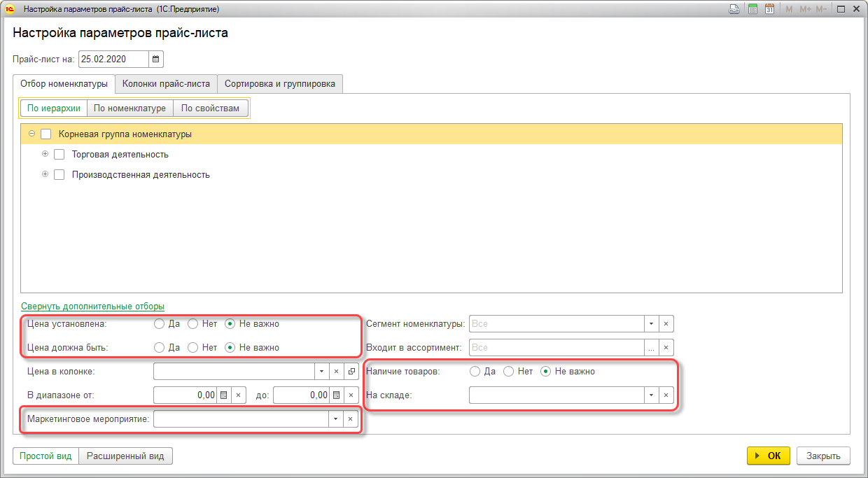Click the print icon in title bar
The width and height of the screenshot is (868, 478).
click(x=734, y=9)
